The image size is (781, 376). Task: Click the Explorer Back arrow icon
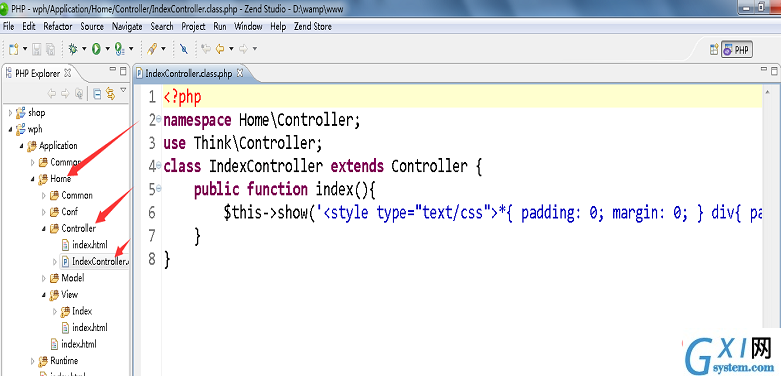click(x=51, y=93)
